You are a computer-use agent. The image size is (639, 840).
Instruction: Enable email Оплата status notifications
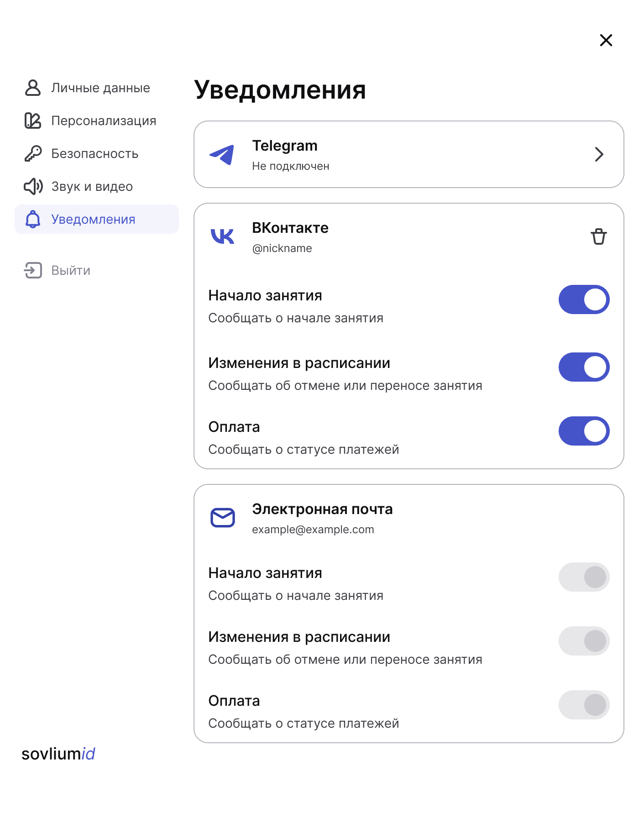point(584,705)
